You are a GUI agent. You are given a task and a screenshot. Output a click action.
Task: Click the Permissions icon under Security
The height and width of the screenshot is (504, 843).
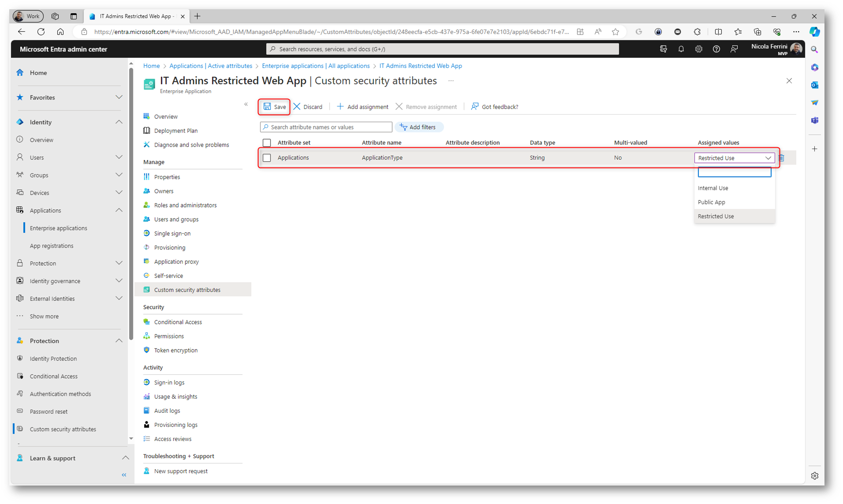[147, 336]
